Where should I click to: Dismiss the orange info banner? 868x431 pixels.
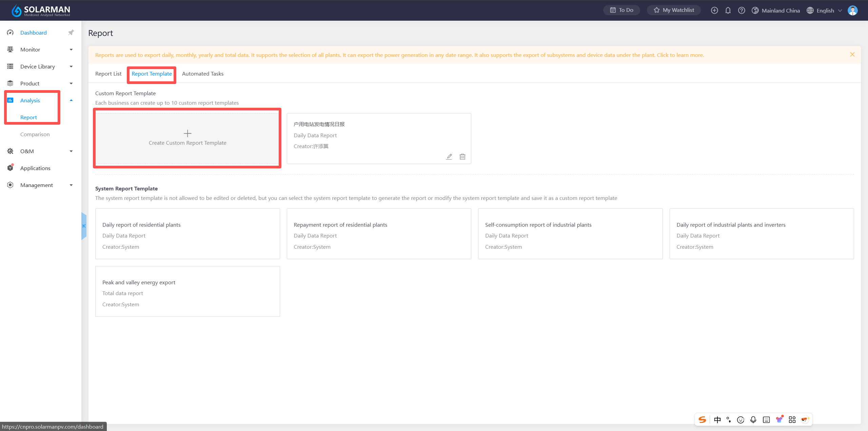pyautogui.click(x=852, y=55)
